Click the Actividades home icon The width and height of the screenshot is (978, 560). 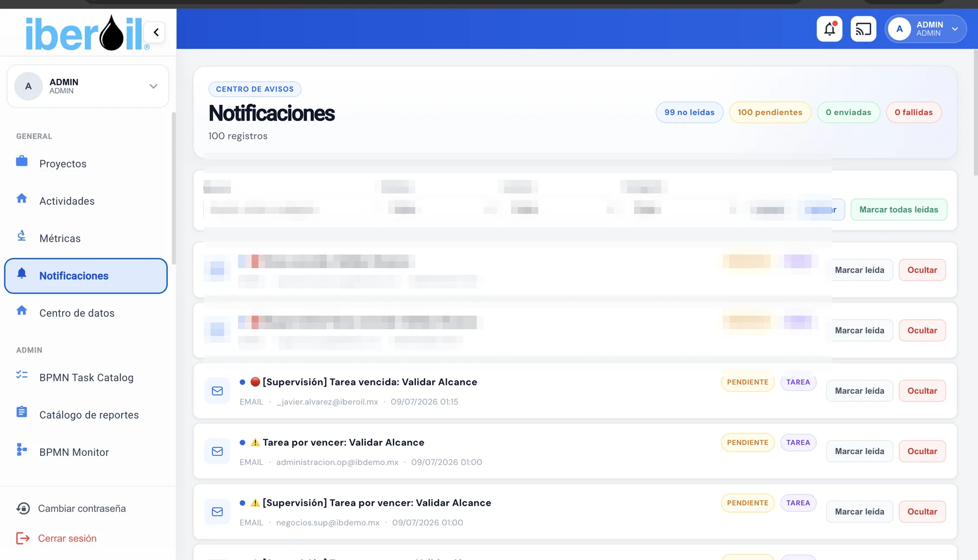(22, 198)
